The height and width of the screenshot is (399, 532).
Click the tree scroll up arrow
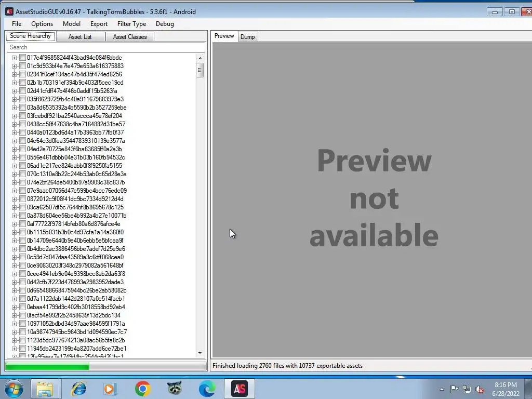(199, 58)
